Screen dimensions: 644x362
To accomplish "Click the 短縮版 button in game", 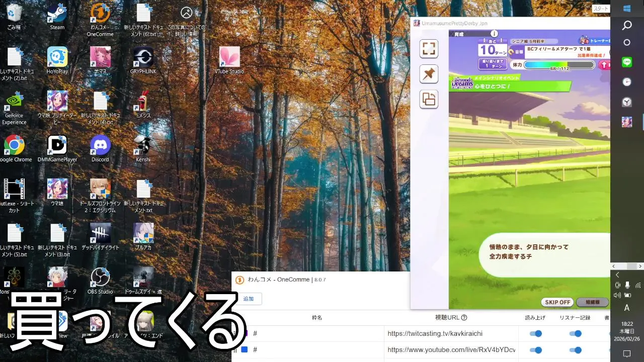I will pos(592,302).
